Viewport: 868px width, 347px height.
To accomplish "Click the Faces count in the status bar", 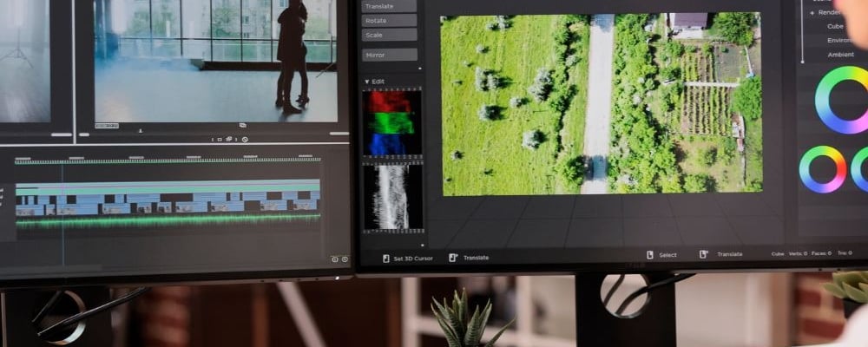I will tap(821, 253).
